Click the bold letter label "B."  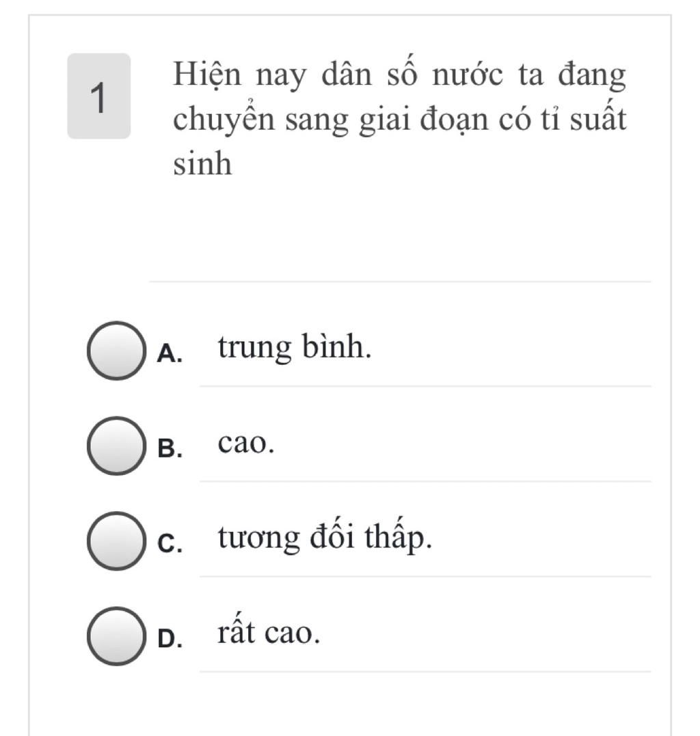coord(170,448)
